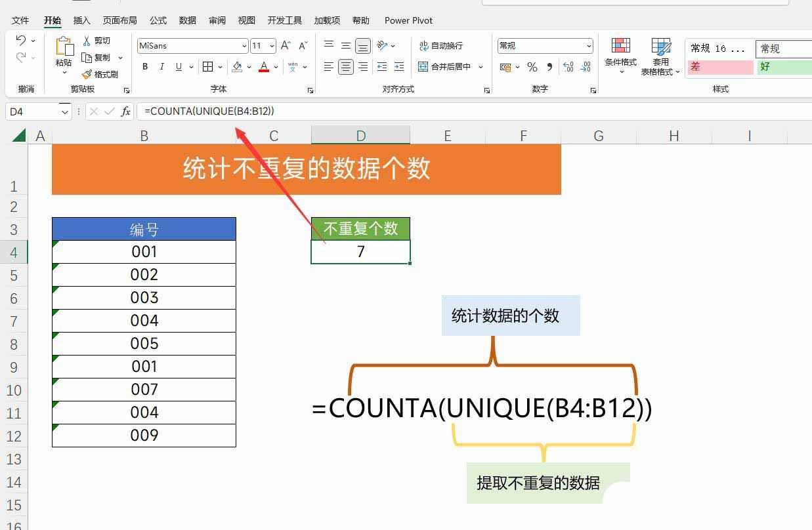Image resolution: width=812 pixels, height=530 pixels.
Task: Open the number format 常规 dropdown
Action: click(589, 45)
